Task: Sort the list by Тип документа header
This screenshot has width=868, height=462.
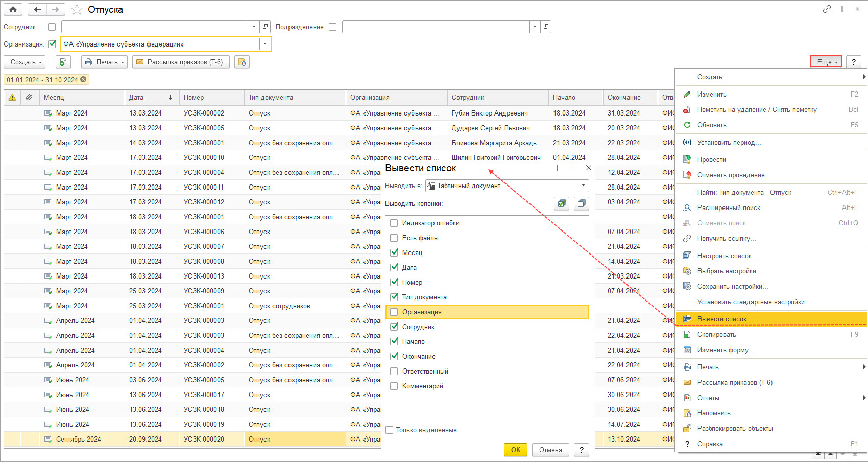Action: pos(295,97)
